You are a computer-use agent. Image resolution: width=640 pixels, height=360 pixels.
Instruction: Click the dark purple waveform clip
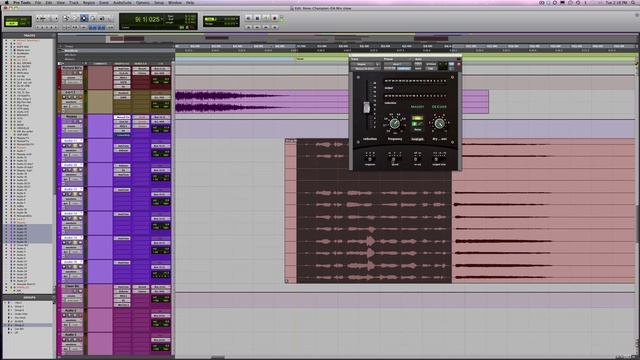(x=261, y=102)
